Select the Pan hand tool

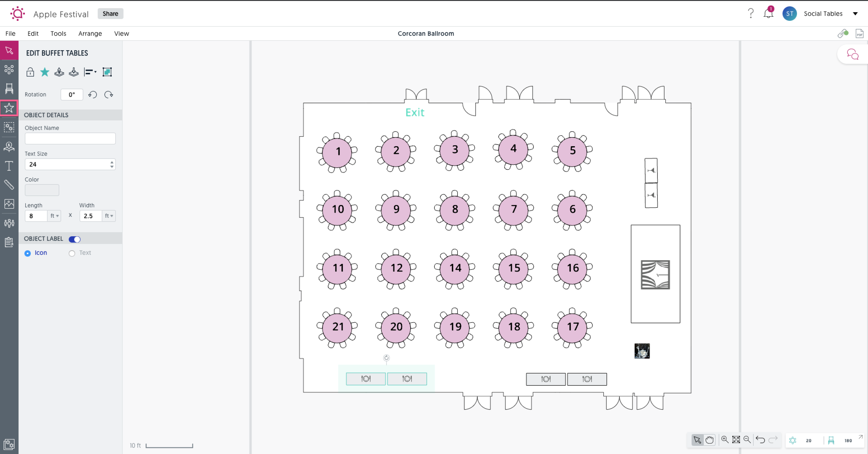(710, 440)
